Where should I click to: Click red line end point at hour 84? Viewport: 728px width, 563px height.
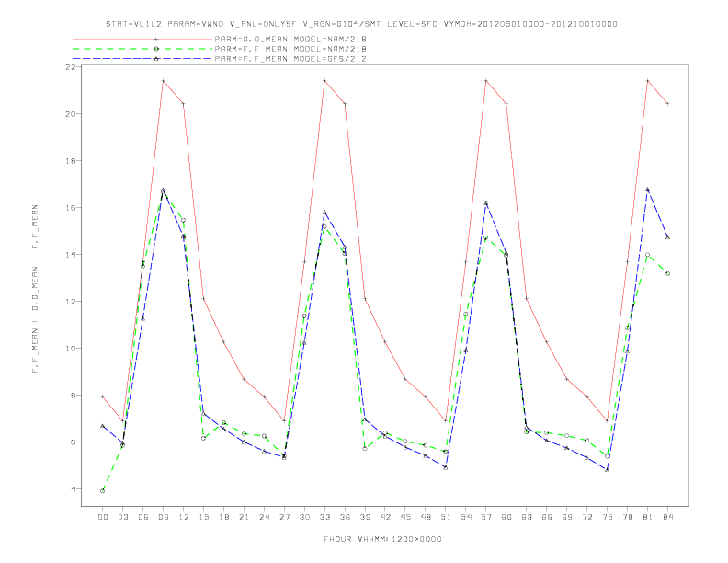tap(668, 104)
